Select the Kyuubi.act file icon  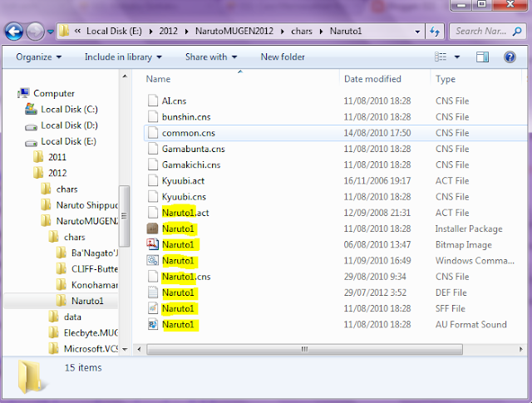[x=153, y=180]
